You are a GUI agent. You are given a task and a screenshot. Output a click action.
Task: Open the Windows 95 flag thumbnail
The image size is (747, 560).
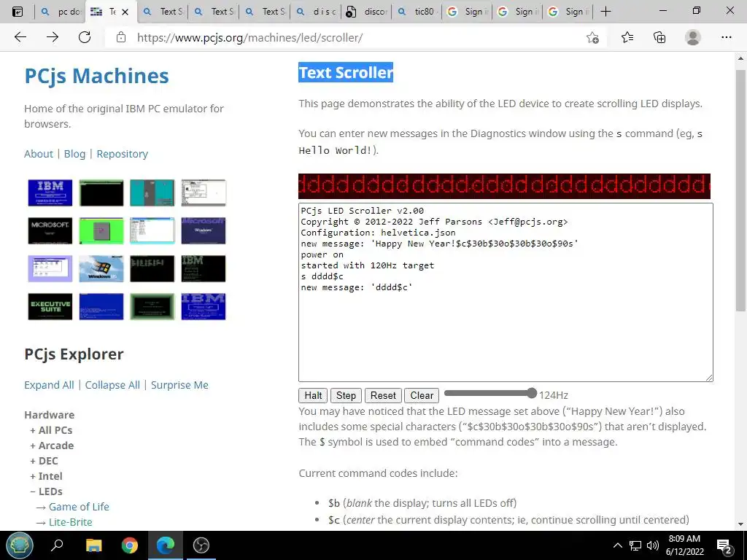101,268
